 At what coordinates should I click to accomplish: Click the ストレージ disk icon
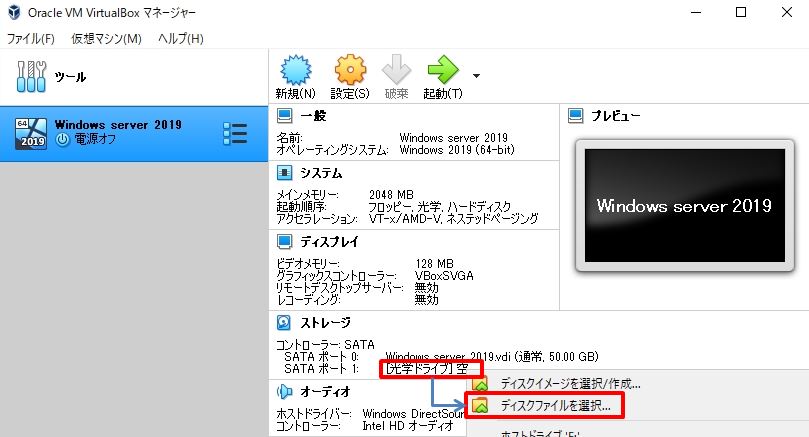(x=284, y=322)
